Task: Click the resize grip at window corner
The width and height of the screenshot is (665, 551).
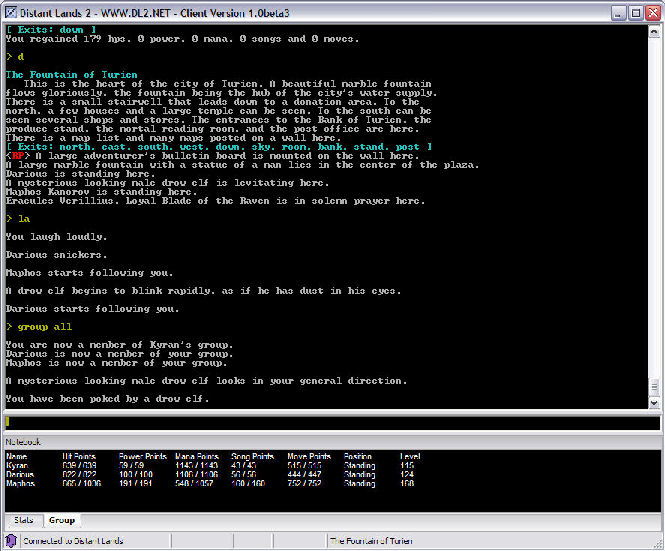Action: [x=658, y=544]
